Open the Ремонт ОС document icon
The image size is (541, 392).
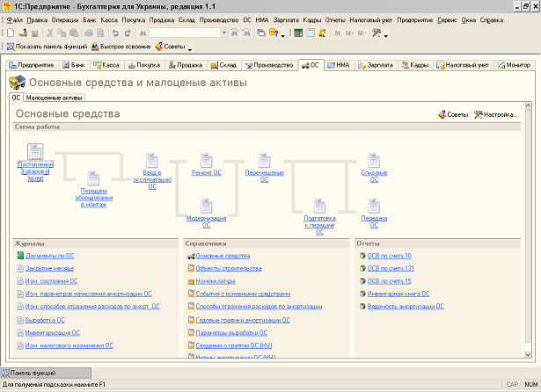point(207,160)
